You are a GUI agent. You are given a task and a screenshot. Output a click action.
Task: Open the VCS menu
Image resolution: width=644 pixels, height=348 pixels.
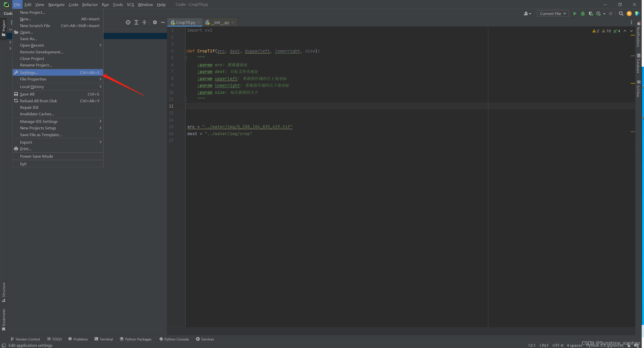pyautogui.click(x=130, y=5)
